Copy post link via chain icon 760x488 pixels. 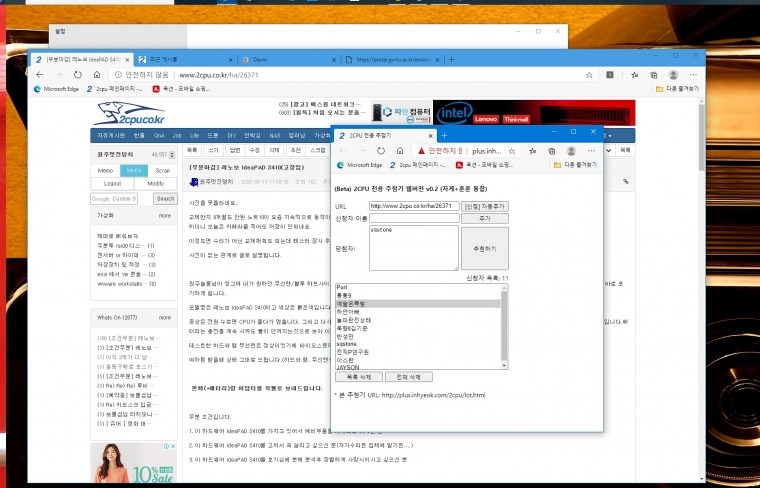coord(626,182)
